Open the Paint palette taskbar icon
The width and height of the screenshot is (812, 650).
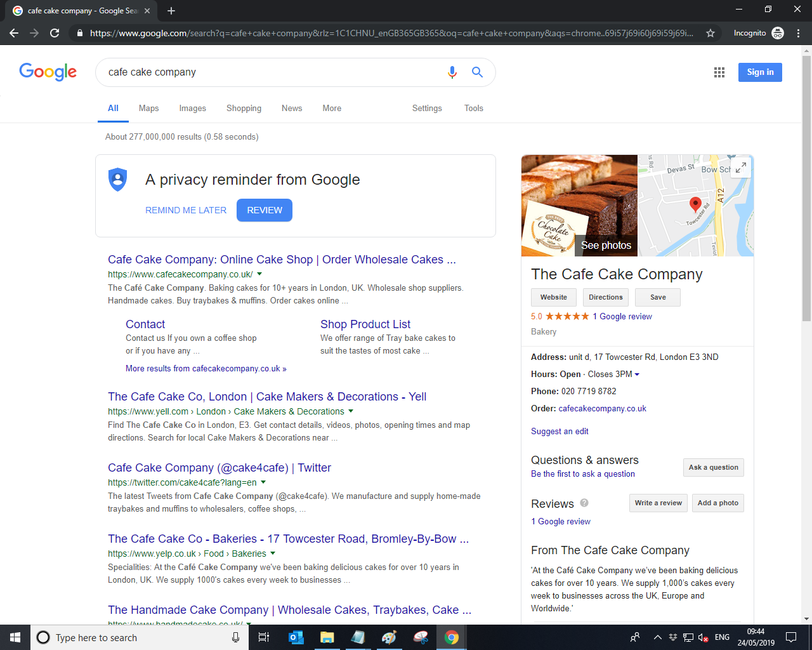(x=389, y=637)
